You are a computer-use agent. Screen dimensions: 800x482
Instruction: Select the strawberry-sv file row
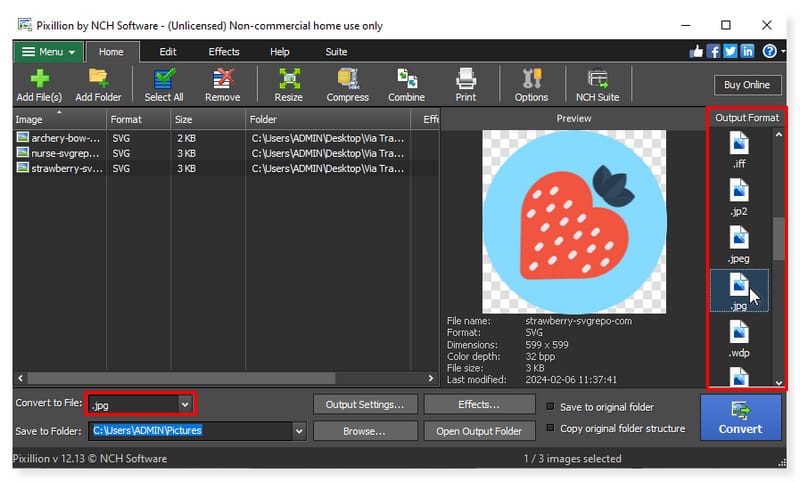pyautogui.click(x=65, y=168)
